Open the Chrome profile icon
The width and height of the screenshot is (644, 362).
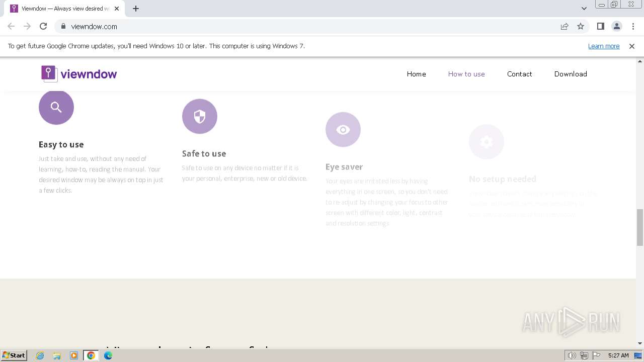coord(617,26)
